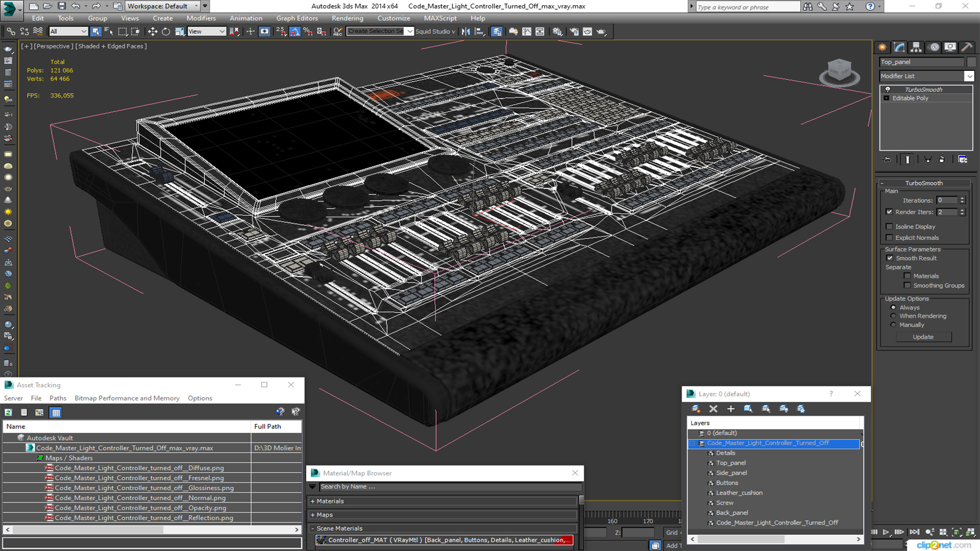Activate the Select and Move tool
Image resolution: width=980 pixels, height=551 pixels.
point(152,32)
